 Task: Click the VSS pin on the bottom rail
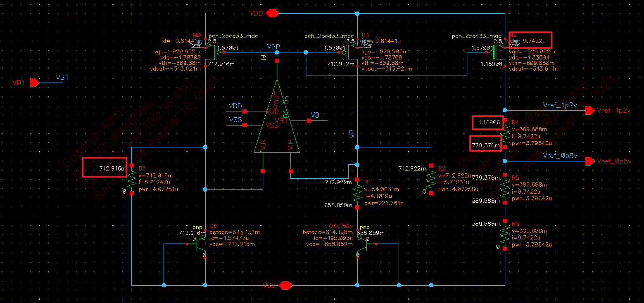pyautogui.click(x=285, y=285)
